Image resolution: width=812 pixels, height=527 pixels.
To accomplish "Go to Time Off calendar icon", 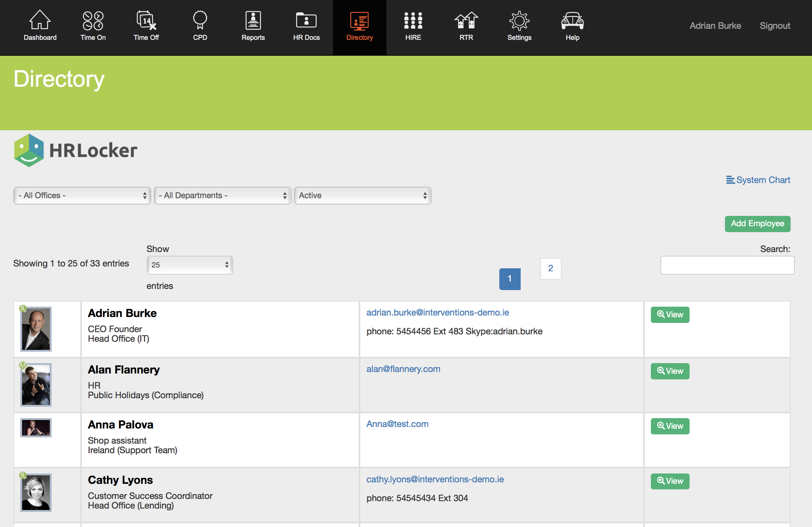I will 146,20.
